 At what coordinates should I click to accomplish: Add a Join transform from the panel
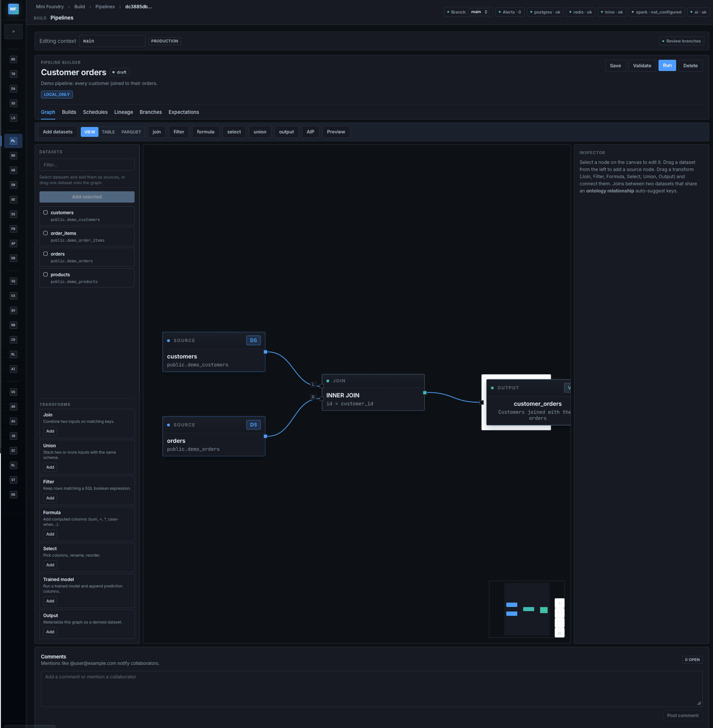pos(50,431)
